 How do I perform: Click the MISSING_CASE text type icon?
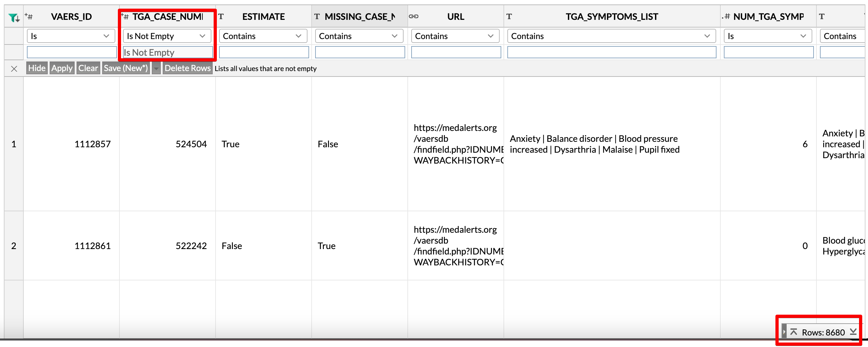point(317,17)
